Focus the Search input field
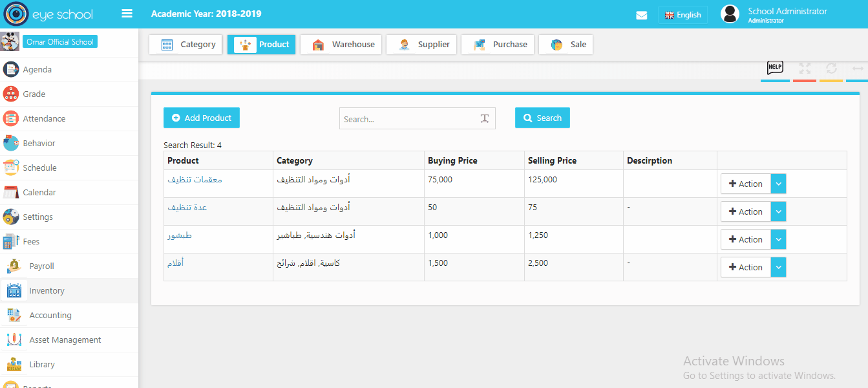The width and height of the screenshot is (868, 388). (418, 118)
